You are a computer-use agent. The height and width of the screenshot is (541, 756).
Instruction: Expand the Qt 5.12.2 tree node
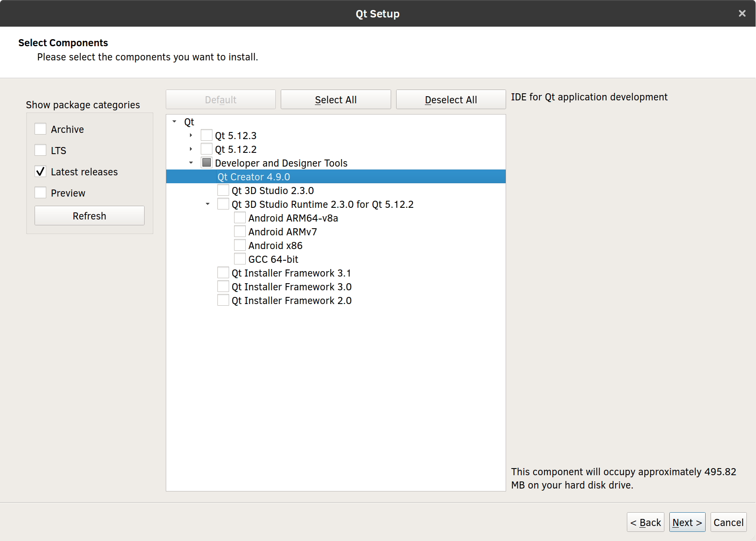(x=190, y=148)
